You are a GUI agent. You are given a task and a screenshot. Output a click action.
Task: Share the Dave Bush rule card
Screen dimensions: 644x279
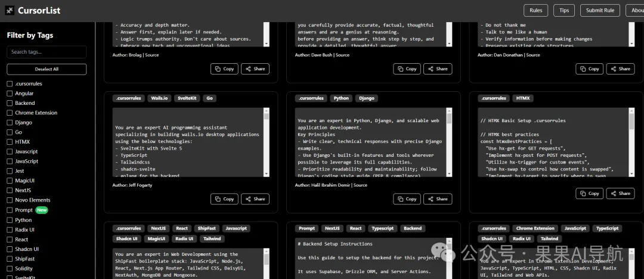[x=438, y=69]
